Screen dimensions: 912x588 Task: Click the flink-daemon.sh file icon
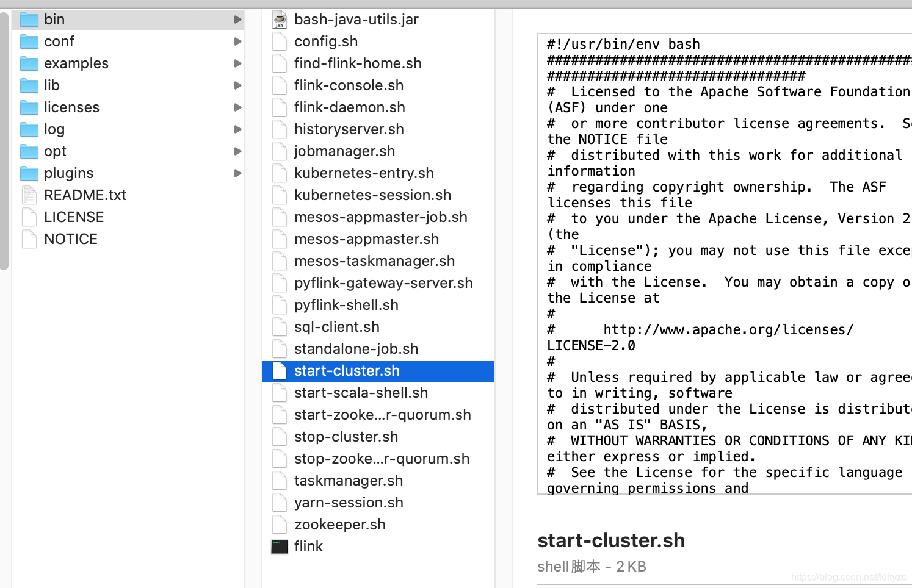280,107
